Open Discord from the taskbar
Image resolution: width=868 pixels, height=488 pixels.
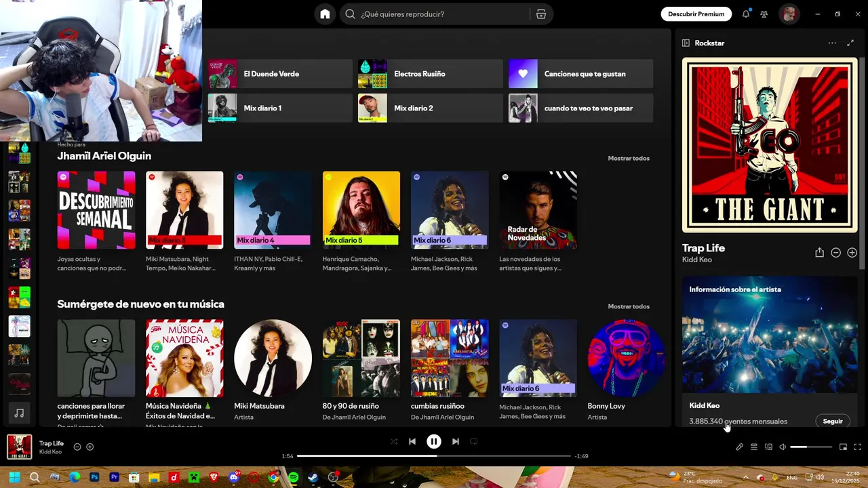(x=234, y=477)
